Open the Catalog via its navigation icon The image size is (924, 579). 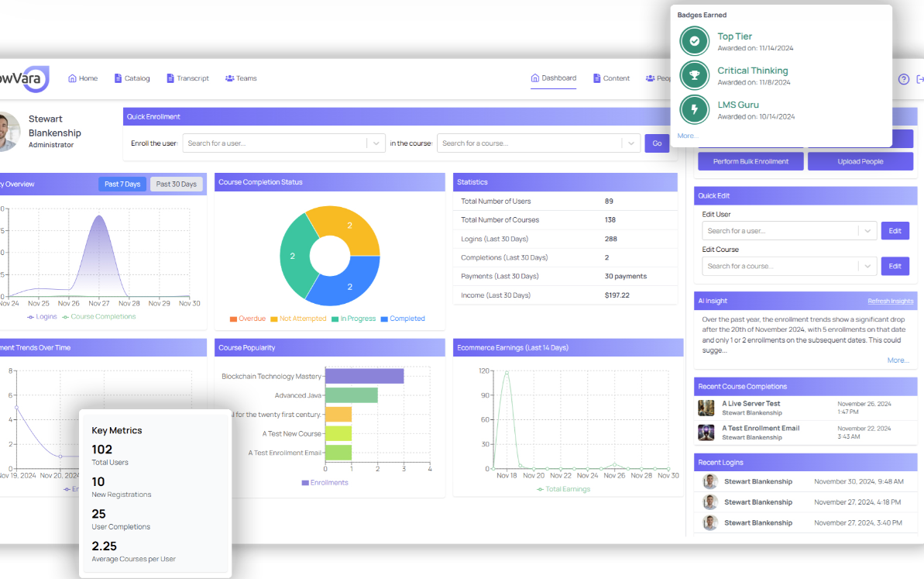click(118, 78)
